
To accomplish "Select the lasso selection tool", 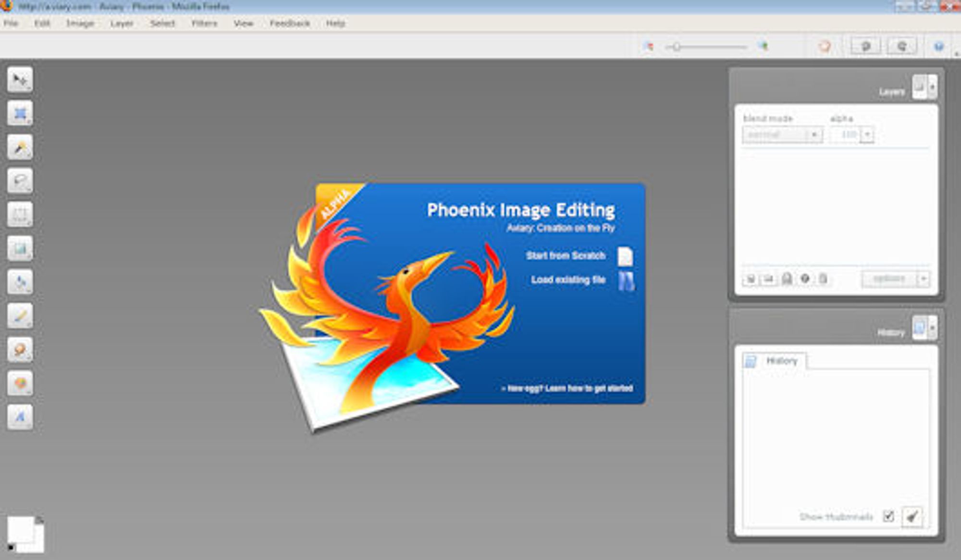I will click(x=20, y=181).
